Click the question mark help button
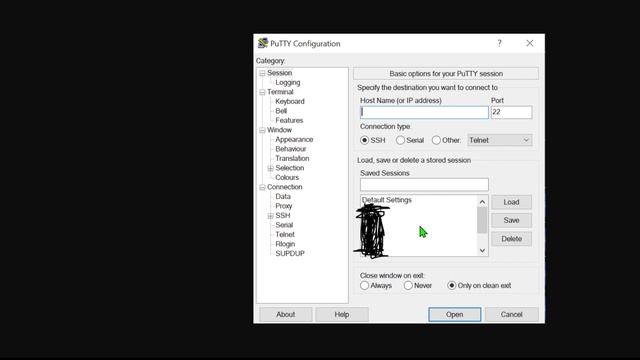640x360 pixels. 499,43
